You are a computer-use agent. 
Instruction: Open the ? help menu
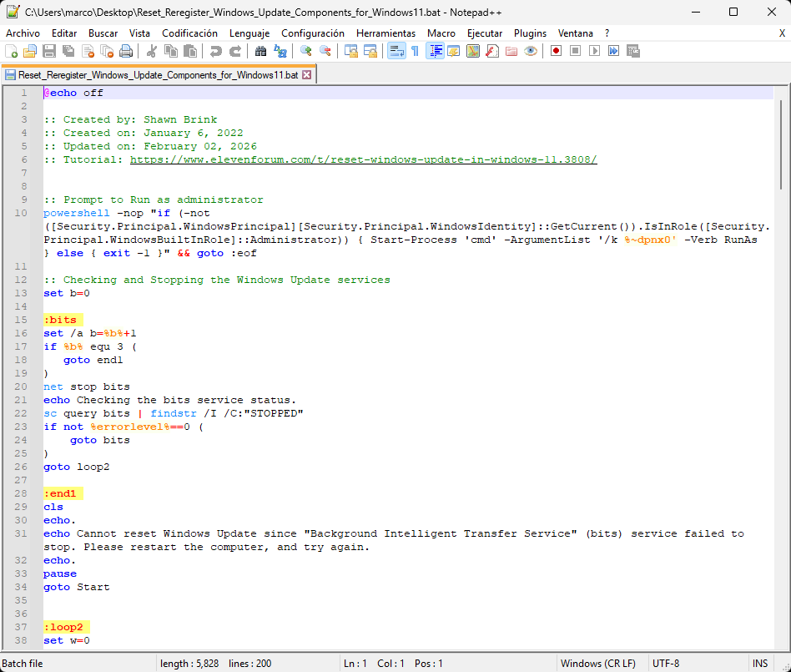tap(607, 33)
